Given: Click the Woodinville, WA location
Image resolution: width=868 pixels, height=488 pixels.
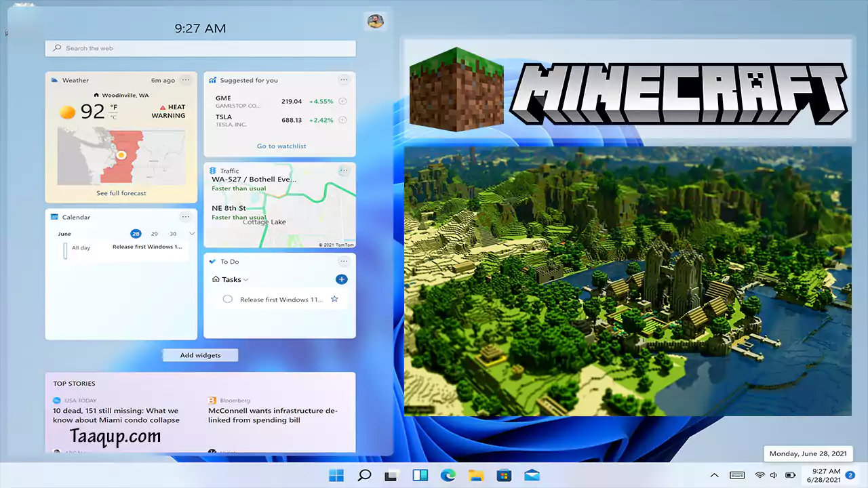Looking at the screenshot, I should 121,96.
